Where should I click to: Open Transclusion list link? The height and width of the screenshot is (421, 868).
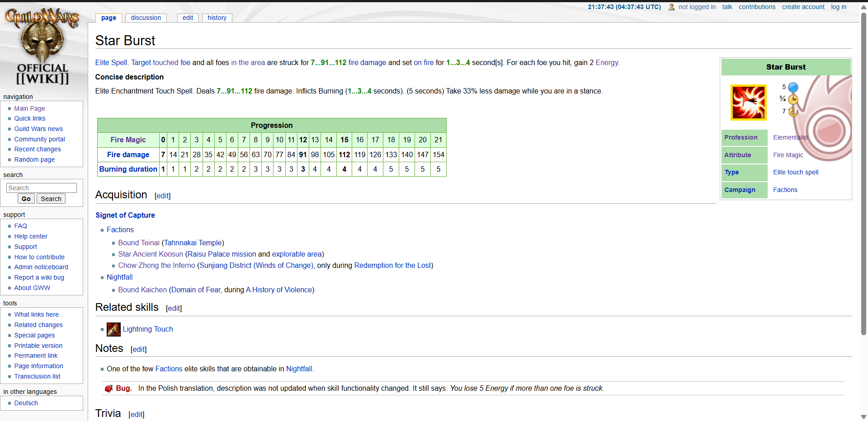[37, 376]
